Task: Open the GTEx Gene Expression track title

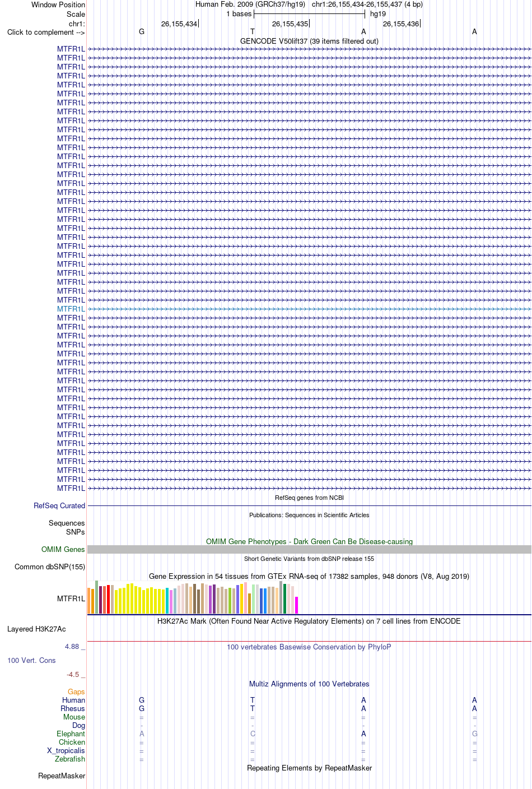Action: (x=309, y=576)
